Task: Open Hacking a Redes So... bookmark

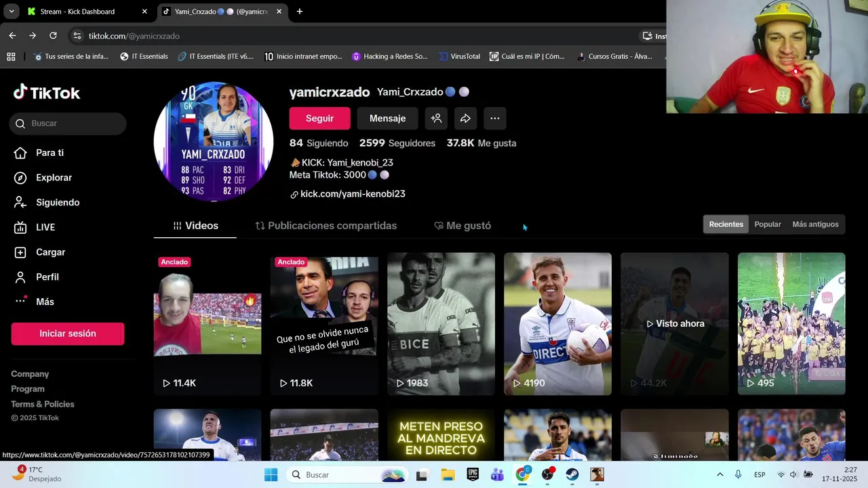Action: click(390, 57)
